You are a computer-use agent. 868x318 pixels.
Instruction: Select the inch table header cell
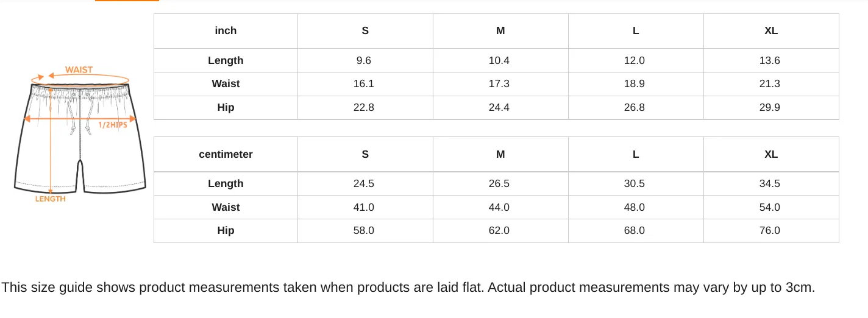(226, 31)
